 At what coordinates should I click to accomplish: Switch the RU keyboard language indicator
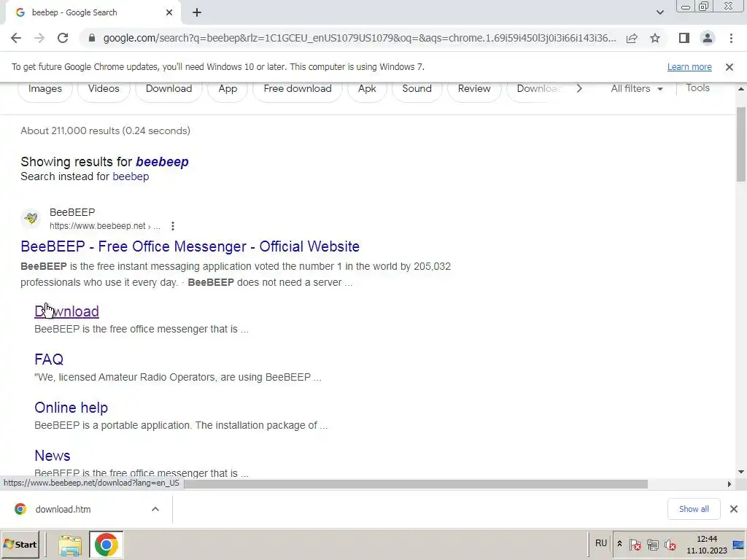601,543
